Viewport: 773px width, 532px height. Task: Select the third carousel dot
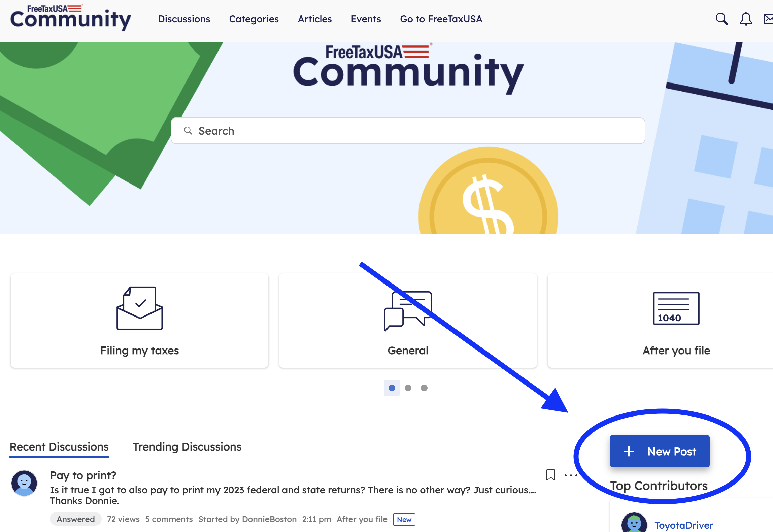coord(424,388)
